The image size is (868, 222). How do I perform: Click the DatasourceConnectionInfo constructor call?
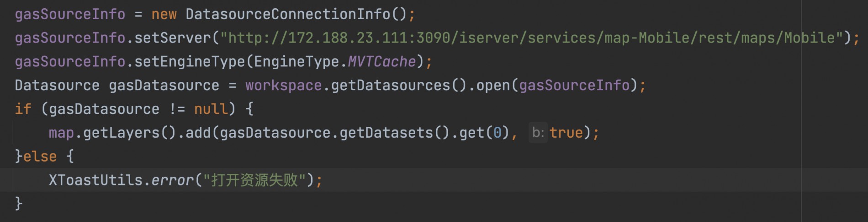click(288, 15)
